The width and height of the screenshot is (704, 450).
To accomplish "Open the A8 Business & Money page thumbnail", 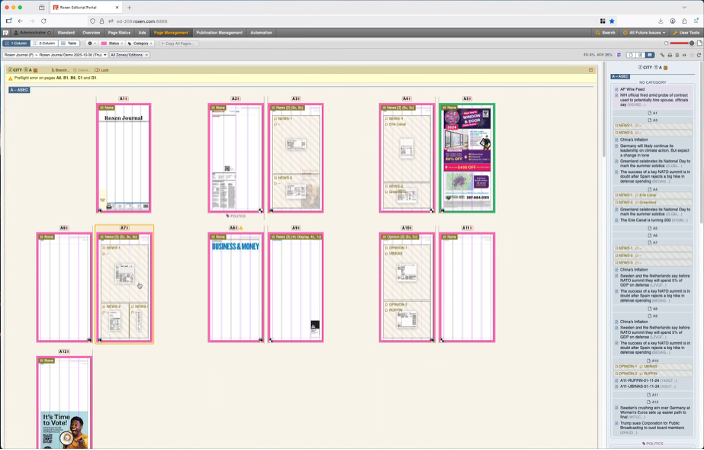I will click(236, 287).
